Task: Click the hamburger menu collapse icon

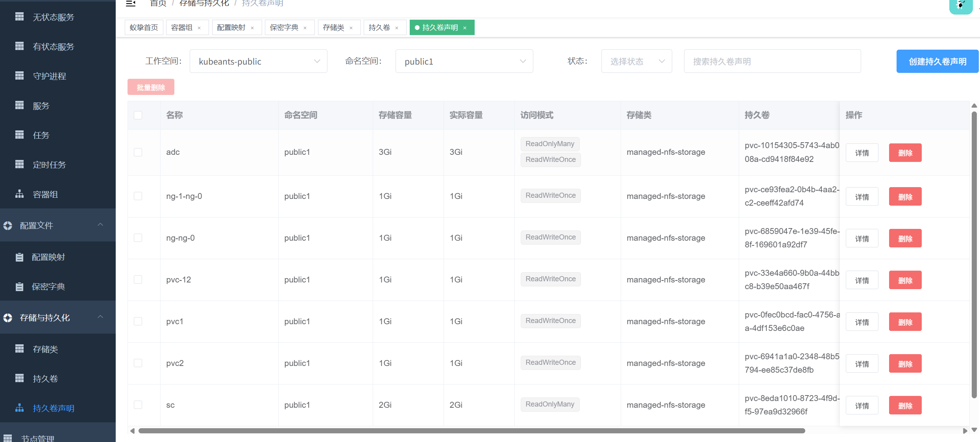Action: (x=131, y=4)
